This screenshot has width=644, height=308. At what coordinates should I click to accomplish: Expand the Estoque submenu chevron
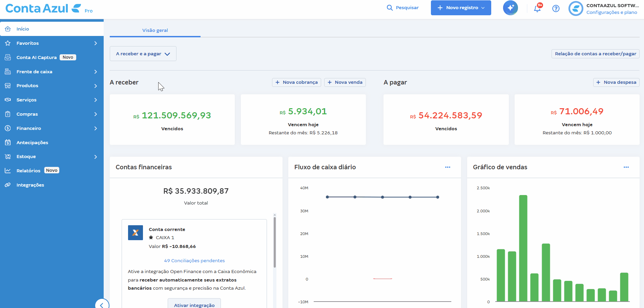click(96, 156)
